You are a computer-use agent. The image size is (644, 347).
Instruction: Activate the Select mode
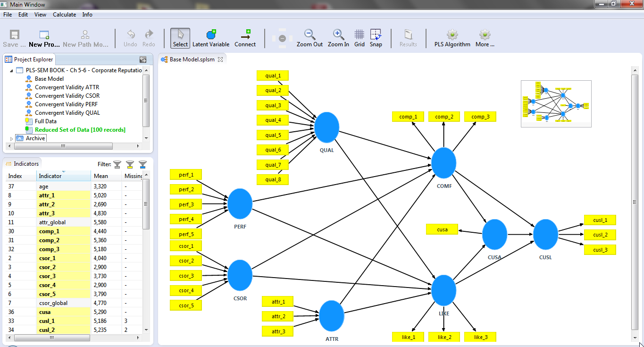tap(180, 38)
